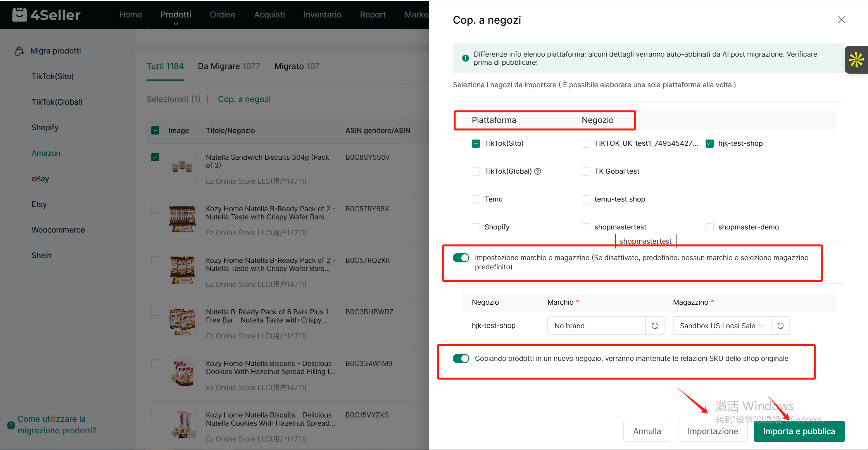The height and width of the screenshot is (450, 868).
Task: Select Amazon in sidebar
Action: [46, 153]
